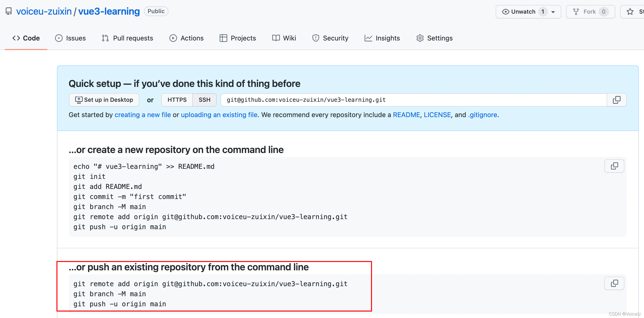Open the Issues tab
This screenshot has height=318, width=644.
pyautogui.click(x=70, y=38)
